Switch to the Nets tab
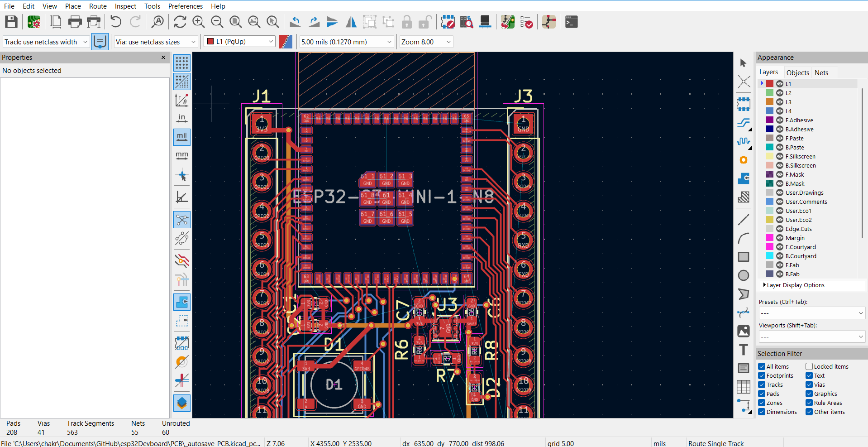This screenshot has height=447, width=868. click(821, 72)
